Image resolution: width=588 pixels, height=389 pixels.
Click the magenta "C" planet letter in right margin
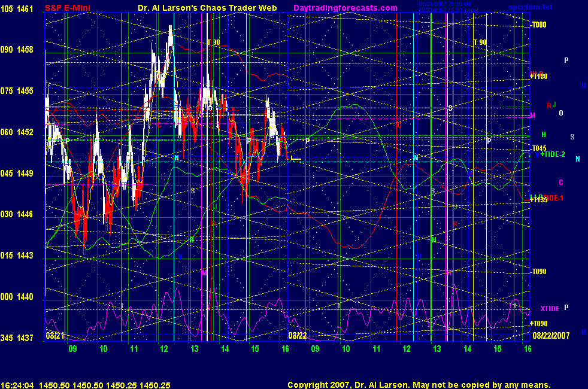(561, 183)
